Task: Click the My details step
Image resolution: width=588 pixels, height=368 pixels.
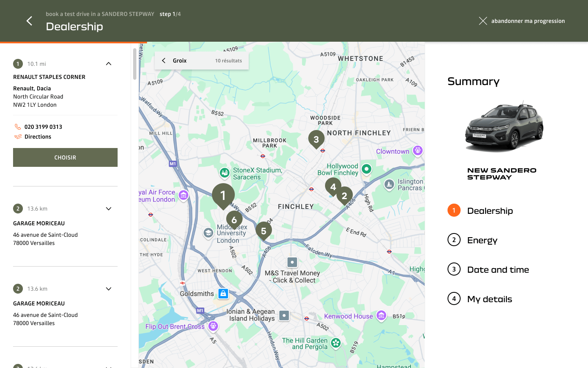Action: pos(480,299)
